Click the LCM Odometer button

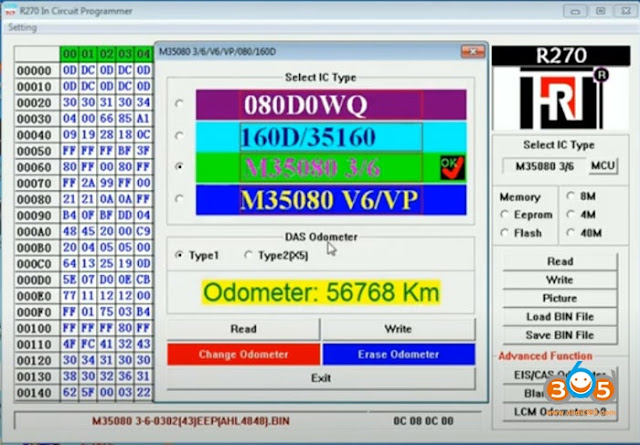point(560,412)
